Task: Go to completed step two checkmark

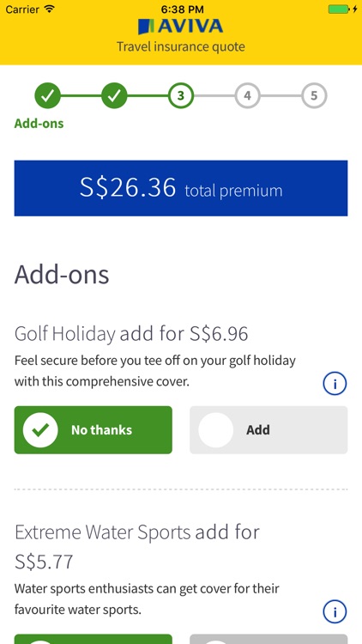Action: pyautogui.click(x=114, y=95)
